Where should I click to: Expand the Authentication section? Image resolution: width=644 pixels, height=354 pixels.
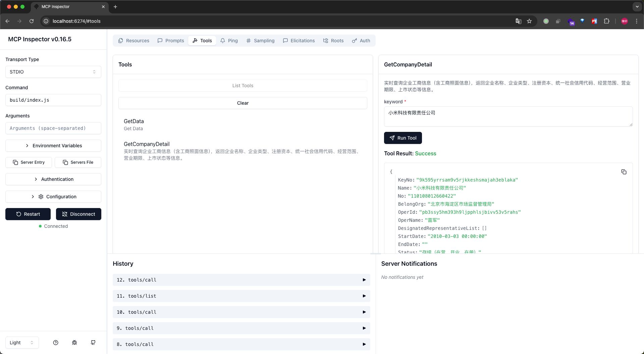(53, 179)
